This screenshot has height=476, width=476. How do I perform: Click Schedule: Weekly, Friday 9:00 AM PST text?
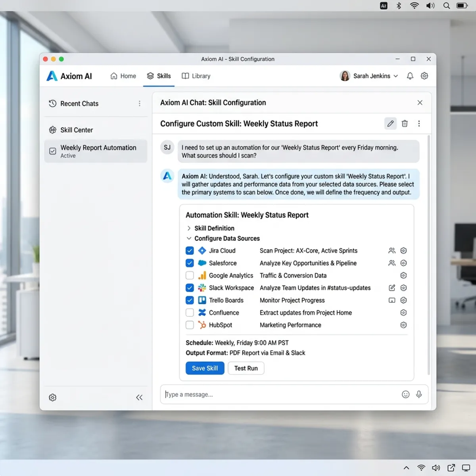(237, 343)
